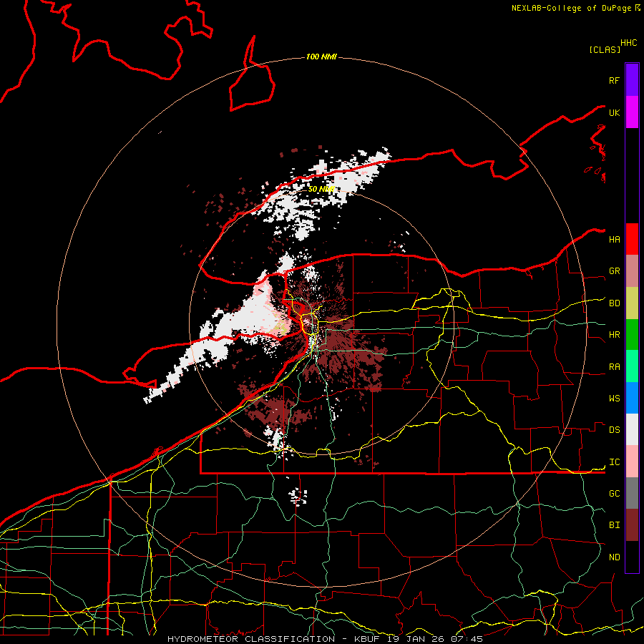The height and width of the screenshot is (644, 644).
Task: Click the BI legend label
Action: pos(614,525)
